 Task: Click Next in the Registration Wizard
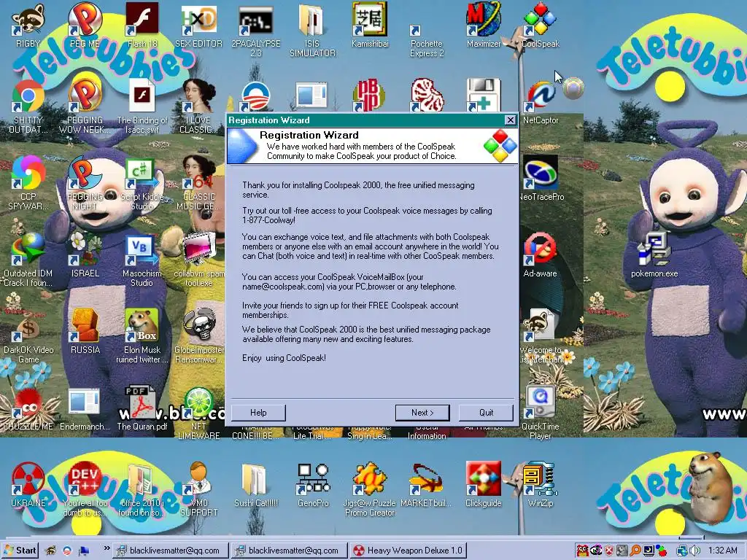pos(422,413)
